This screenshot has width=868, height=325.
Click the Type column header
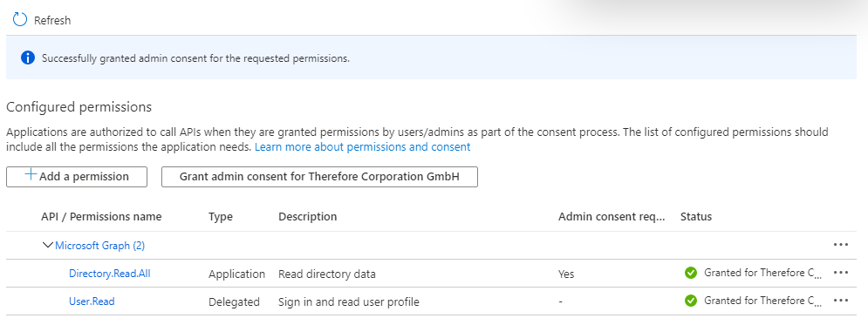click(221, 217)
